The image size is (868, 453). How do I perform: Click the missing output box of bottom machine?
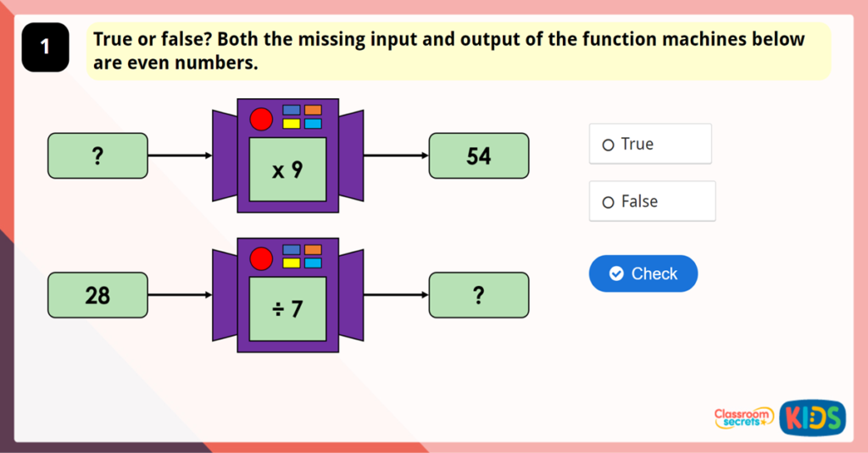pyautogui.click(x=479, y=296)
